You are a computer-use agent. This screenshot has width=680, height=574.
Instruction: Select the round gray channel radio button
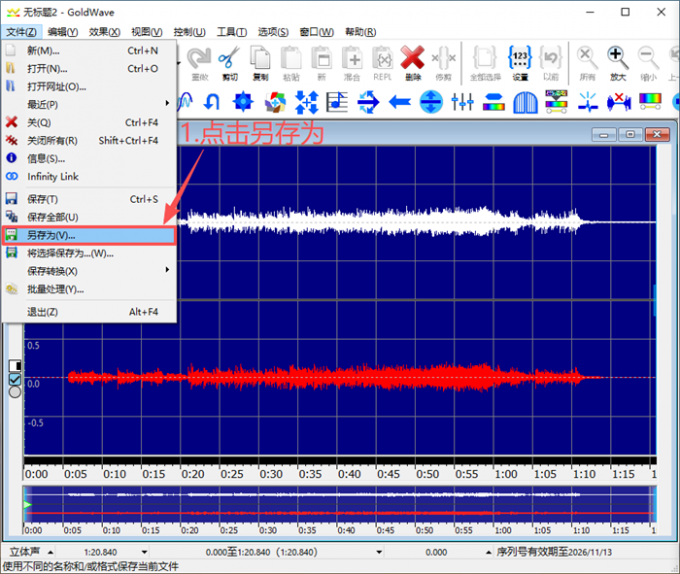click(x=15, y=392)
